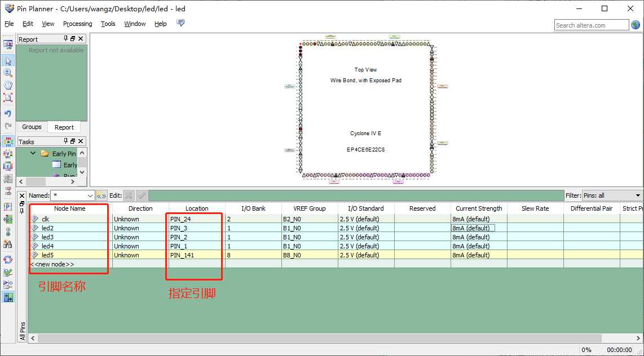Select the zoom magnifier tool

pos(8,73)
